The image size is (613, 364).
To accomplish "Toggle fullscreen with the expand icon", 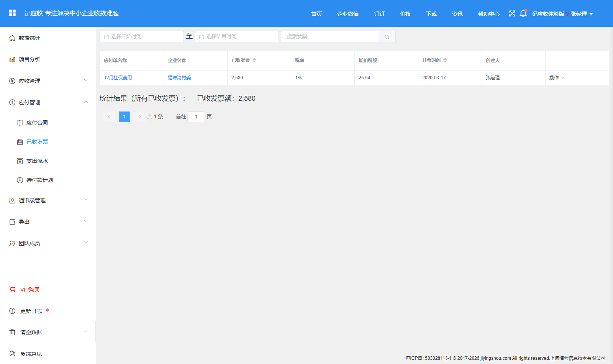I will 512,13.
